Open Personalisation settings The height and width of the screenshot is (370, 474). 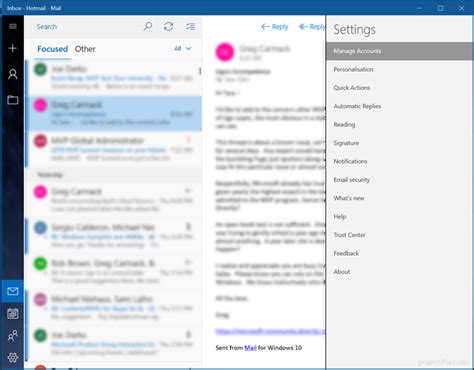coord(353,69)
